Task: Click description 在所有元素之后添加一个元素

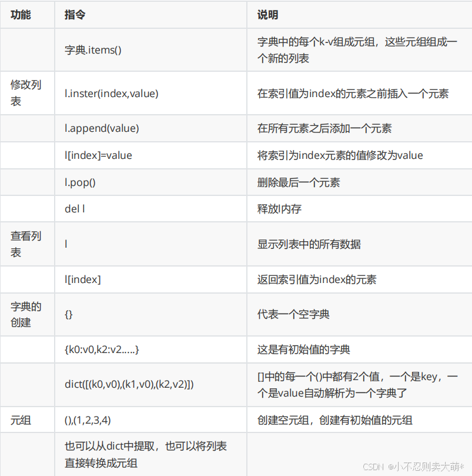Action: tap(324, 128)
